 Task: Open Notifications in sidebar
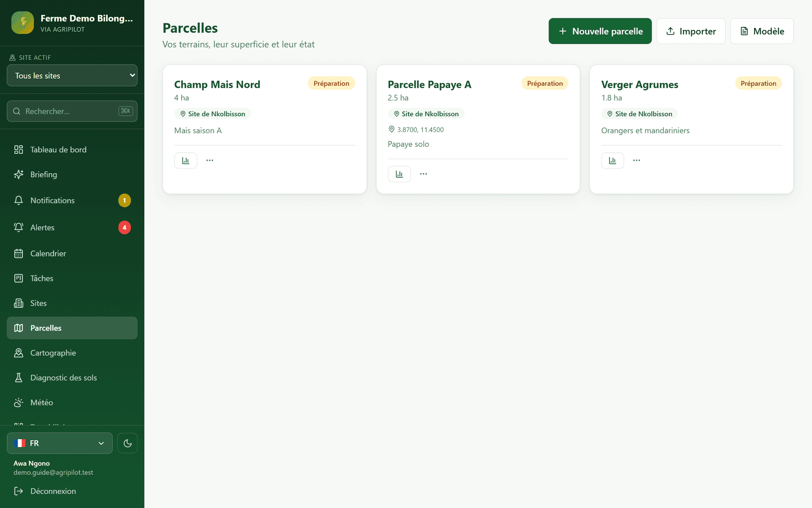[x=72, y=201]
